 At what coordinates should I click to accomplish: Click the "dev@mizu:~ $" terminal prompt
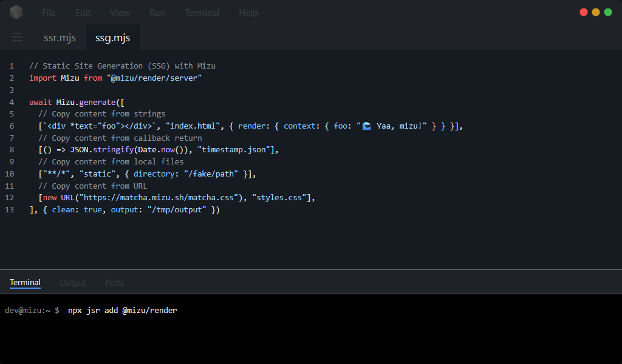pyautogui.click(x=32, y=311)
